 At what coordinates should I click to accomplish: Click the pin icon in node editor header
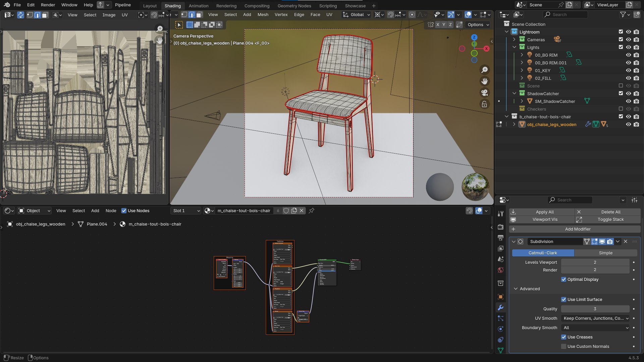click(312, 210)
